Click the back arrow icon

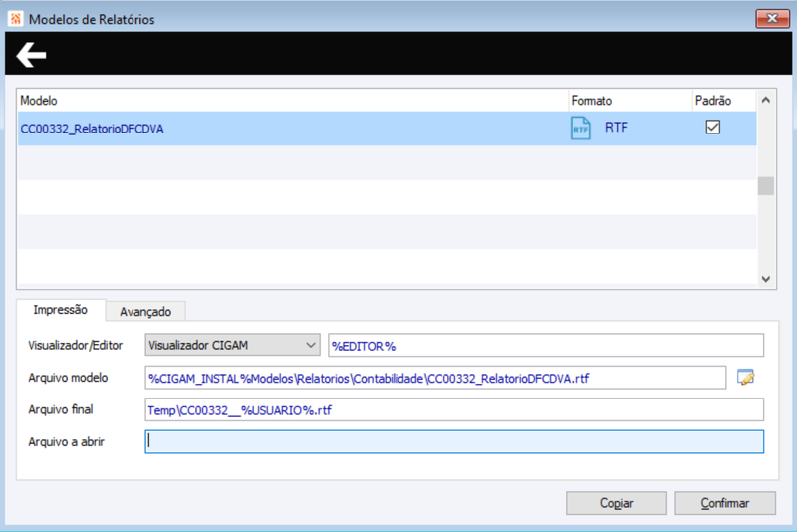click(31, 55)
